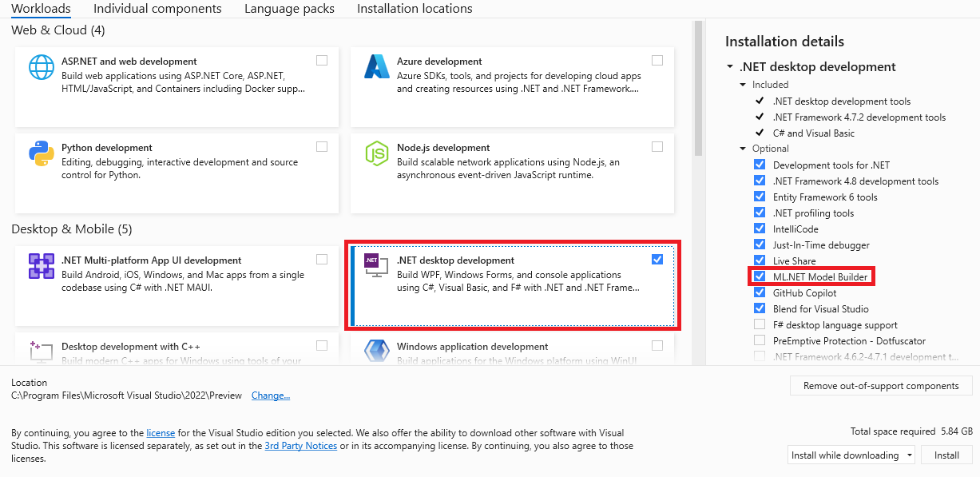The width and height of the screenshot is (980, 477).
Task: Select the Python development icon
Action: point(41,153)
